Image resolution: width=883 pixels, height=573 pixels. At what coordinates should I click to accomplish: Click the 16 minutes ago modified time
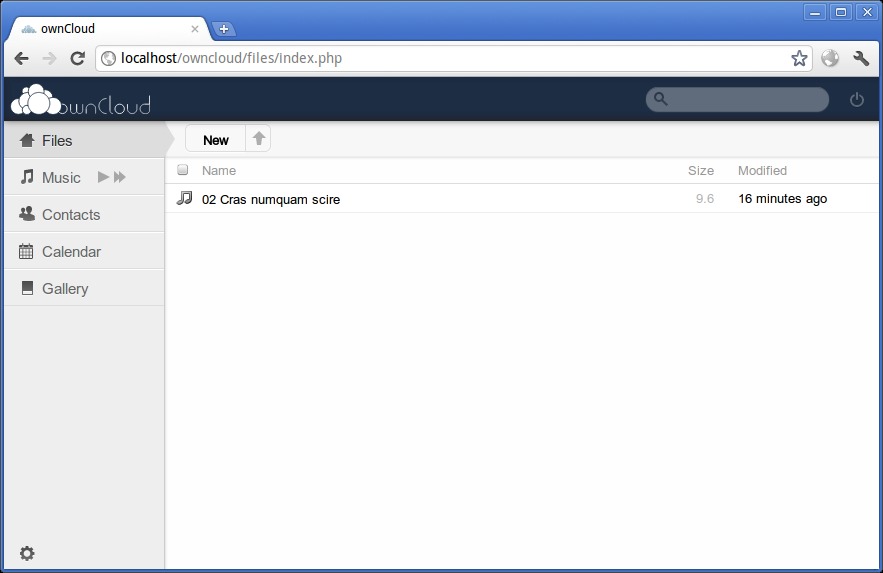pos(782,199)
